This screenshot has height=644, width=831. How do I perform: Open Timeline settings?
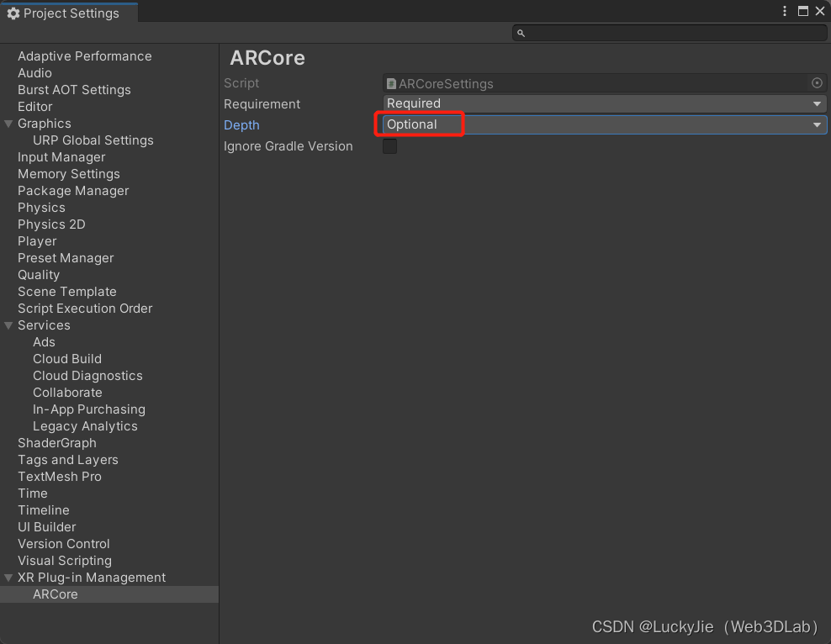[x=44, y=510]
